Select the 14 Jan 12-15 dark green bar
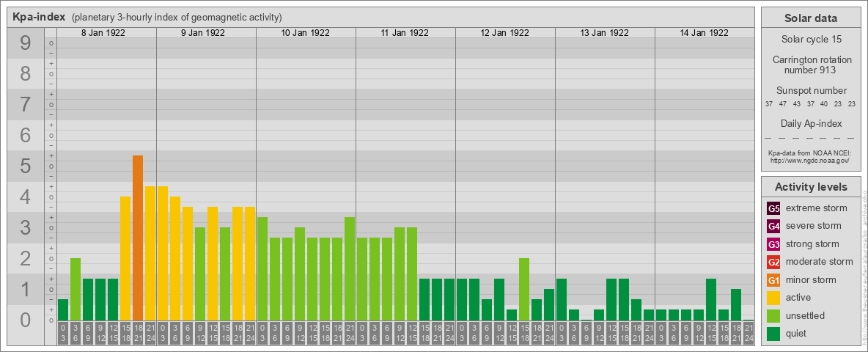This screenshot has height=352, width=868. click(x=711, y=299)
